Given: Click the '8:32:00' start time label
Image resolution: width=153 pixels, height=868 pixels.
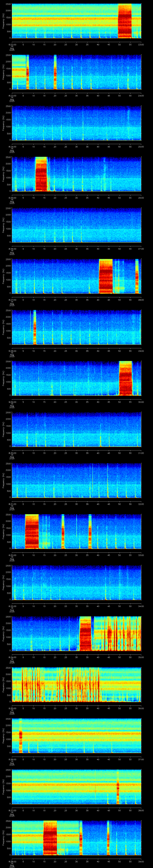Looking at the screenshot, I should [12, 555].
